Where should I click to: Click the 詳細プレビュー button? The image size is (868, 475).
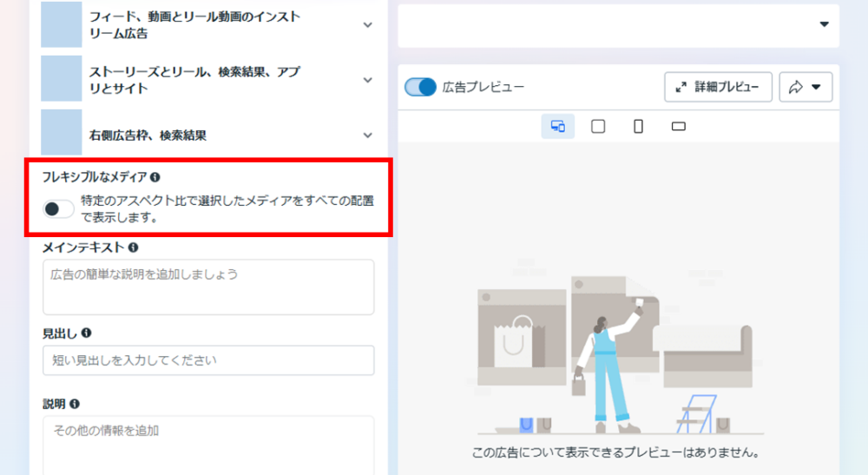[x=718, y=87]
